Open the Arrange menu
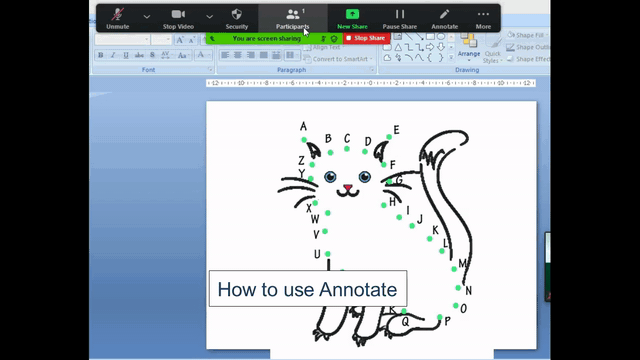This screenshot has height=360, width=640. pyautogui.click(x=469, y=47)
